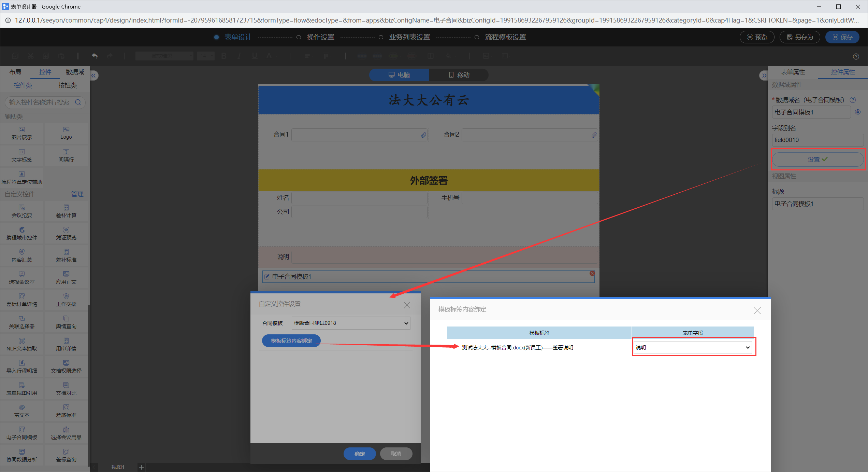Click the 确定 button
868x472 pixels.
point(359,454)
